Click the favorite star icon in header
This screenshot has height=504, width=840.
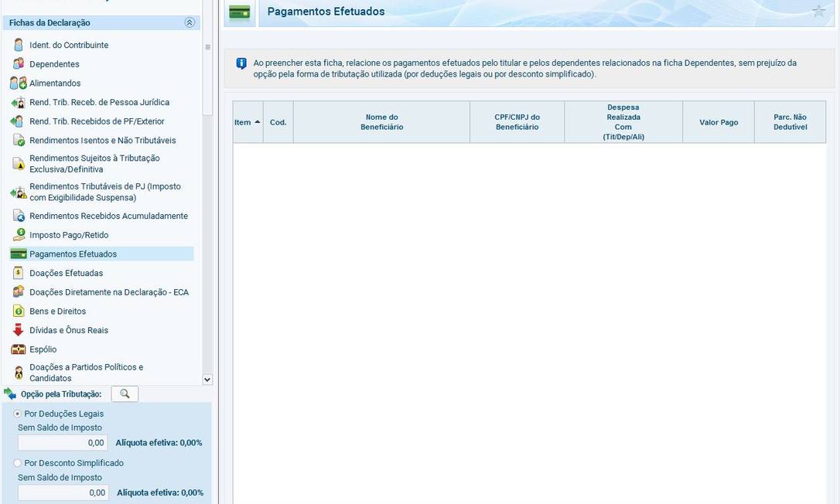point(819,11)
